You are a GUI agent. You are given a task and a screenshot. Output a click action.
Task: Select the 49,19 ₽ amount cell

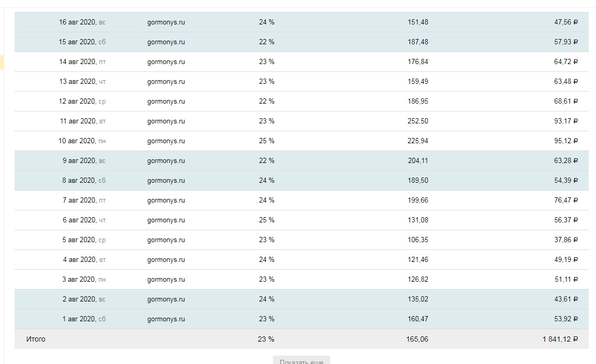click(x=566, y=259)
